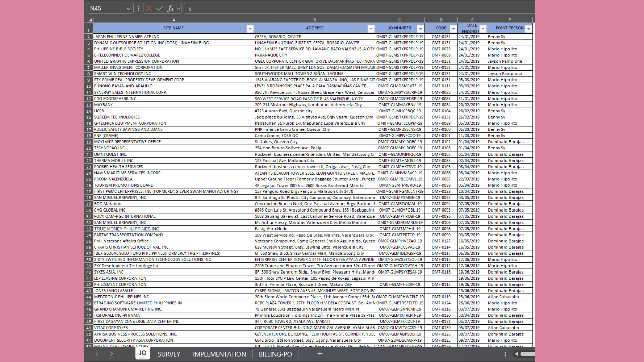The height and width of the screenshot is (362, 644).
Task: Open the POINT PERSON filter dropdown
Action: 528,29
